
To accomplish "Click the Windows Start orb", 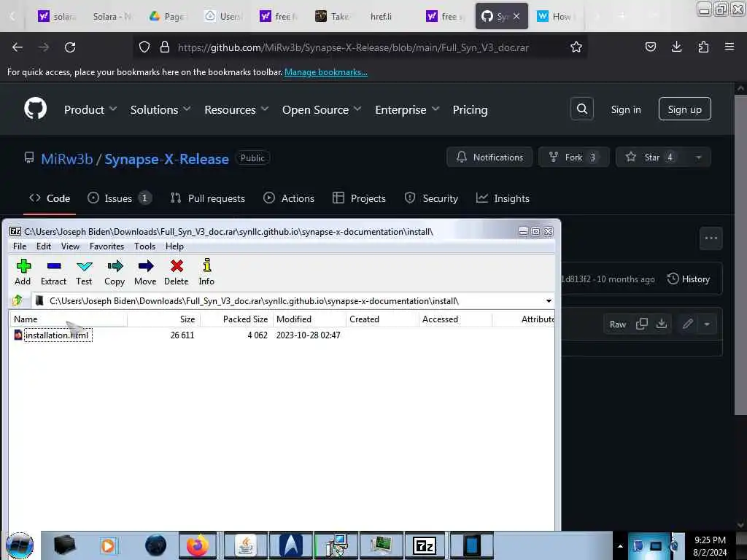I will coord(20,545).
